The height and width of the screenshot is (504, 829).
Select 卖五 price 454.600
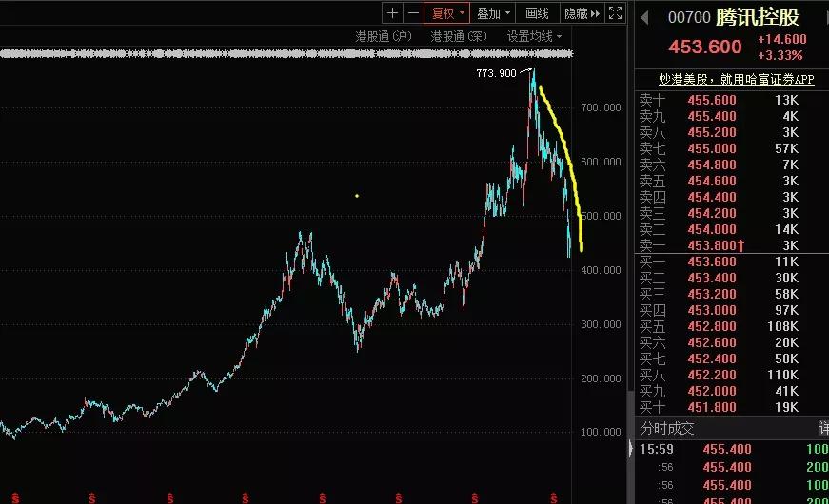click(x=712, y=182)
